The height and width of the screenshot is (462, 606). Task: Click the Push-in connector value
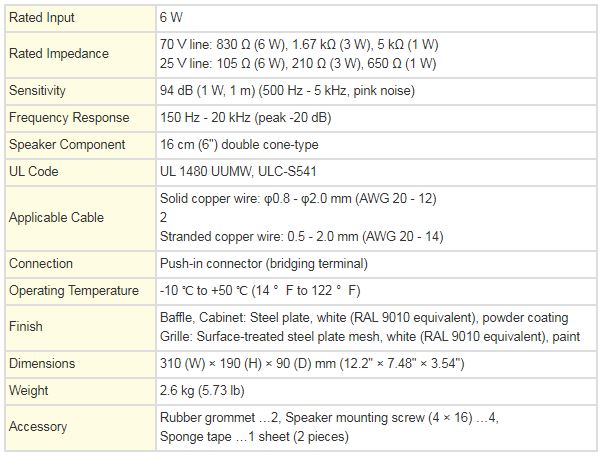pos(263,264)
